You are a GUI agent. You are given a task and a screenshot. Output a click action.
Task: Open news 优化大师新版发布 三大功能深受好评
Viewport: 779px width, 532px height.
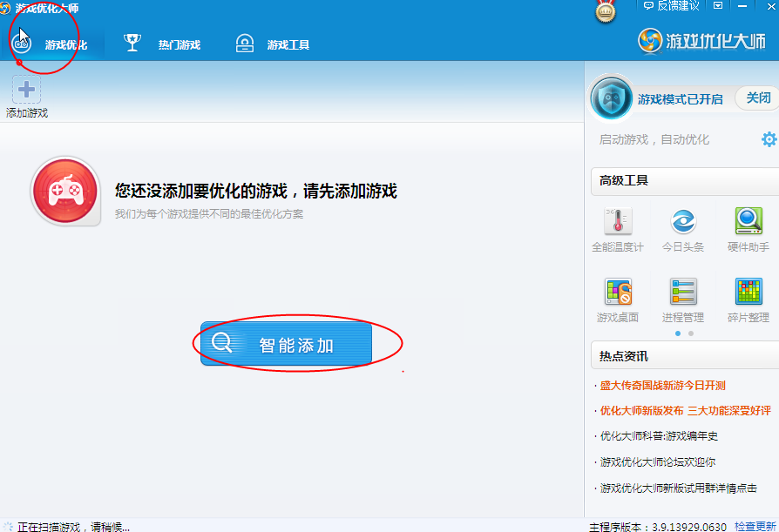tap(686, 411)
